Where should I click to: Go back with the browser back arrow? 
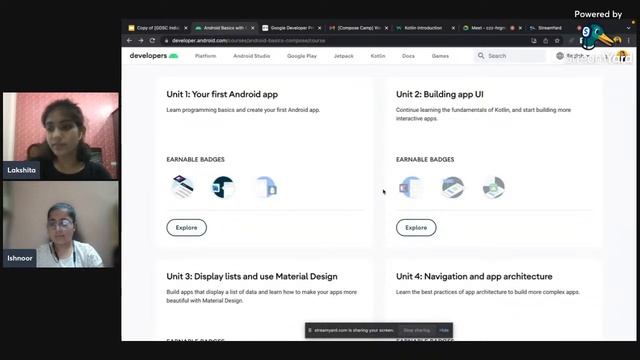129,40
